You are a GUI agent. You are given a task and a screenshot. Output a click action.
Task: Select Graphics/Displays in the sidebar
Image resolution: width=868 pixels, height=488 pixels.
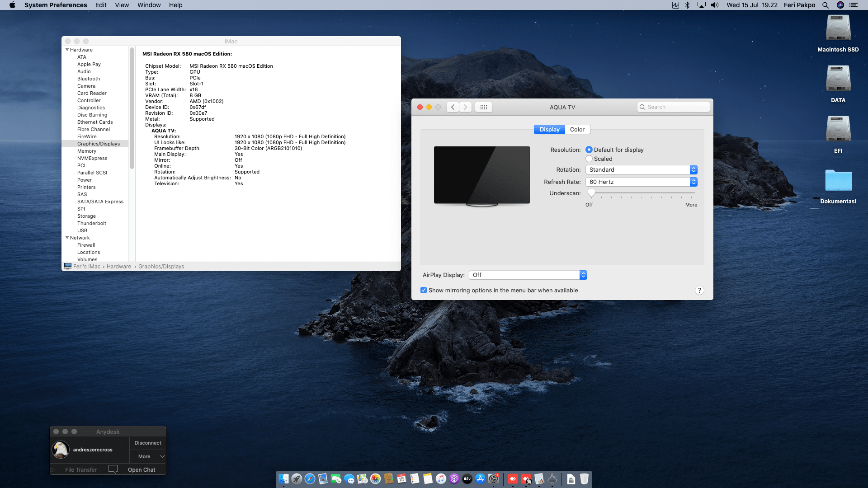point(98,144)
